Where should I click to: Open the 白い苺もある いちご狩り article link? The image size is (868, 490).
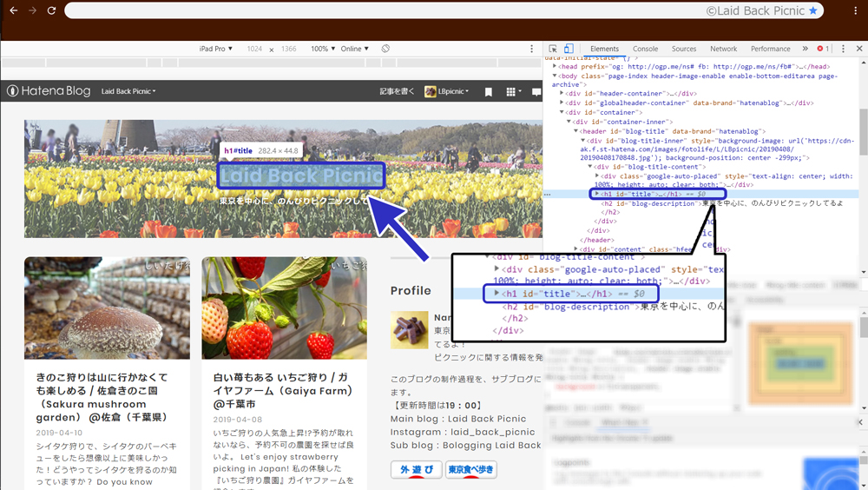click(x=283, y=390)
